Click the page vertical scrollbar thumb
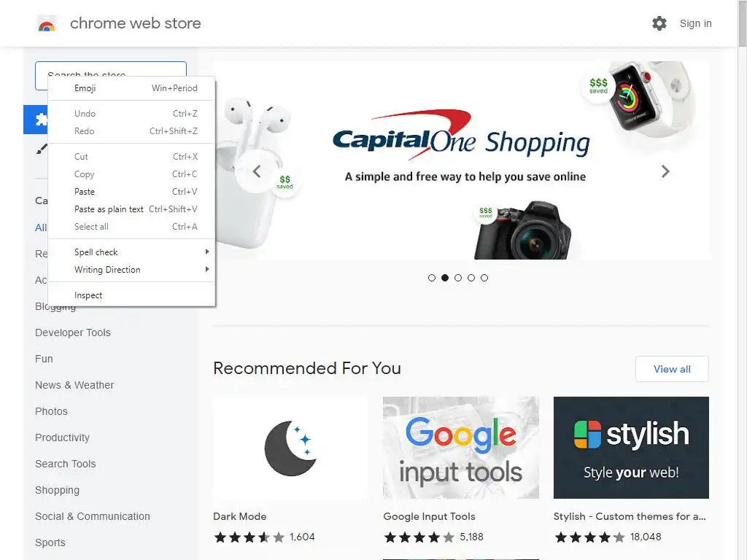The image size is (747, 560). pyautogui.click(x=742, y=23)
